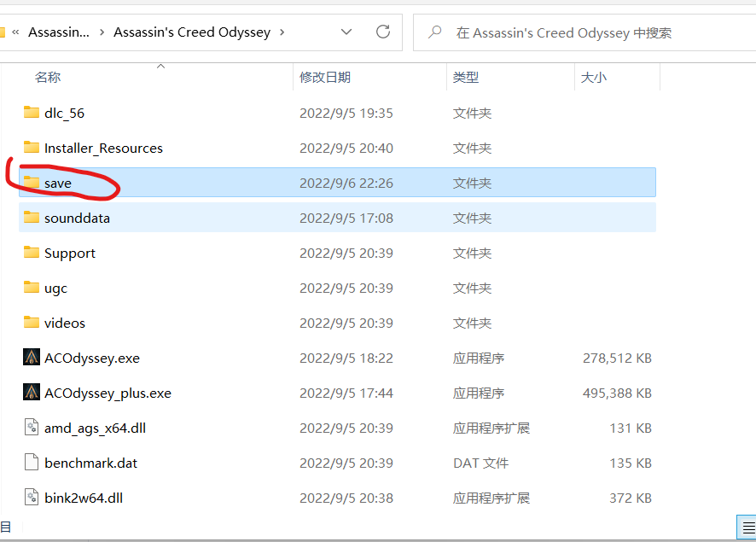This screenshot has height=542, width=756.
Task: Click the size 372 KB
Action: coord(631,498)
